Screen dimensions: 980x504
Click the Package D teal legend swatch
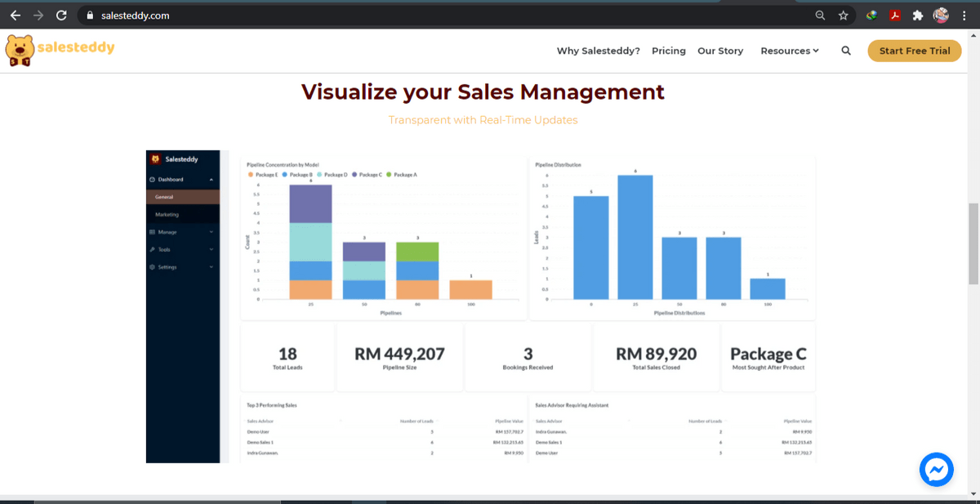point(319,175)
